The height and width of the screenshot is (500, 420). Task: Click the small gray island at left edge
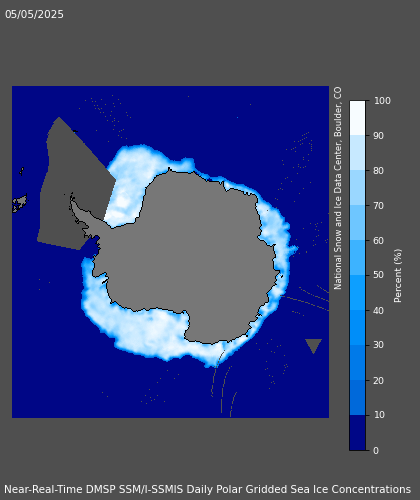click(19, 203)
